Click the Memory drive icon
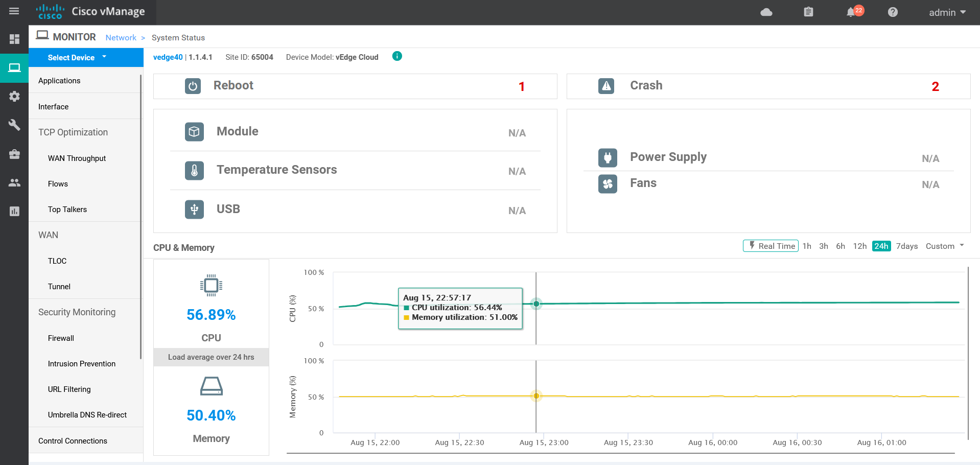Viewport: 980px width, 465px height. click(211, 386)
